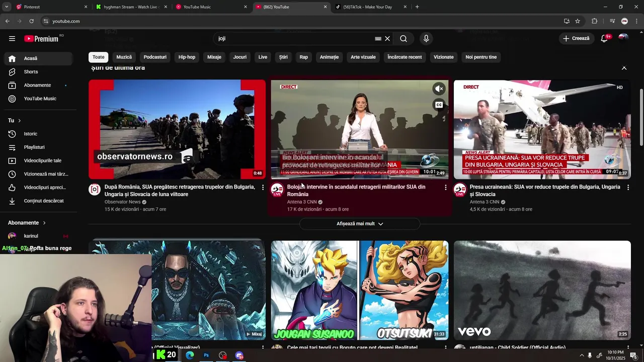Switch to the TikTok browser tab
The image size is (644, 362).
tap(370, 7)
